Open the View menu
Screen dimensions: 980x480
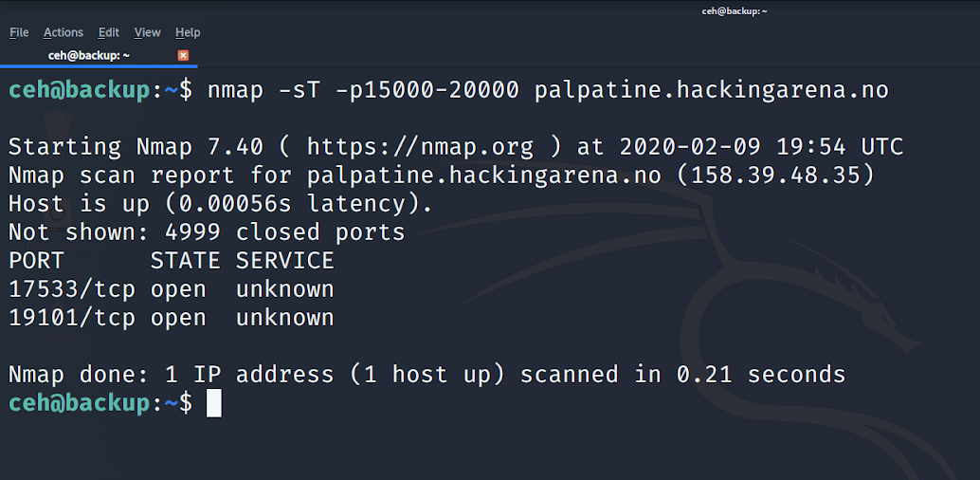(x=148, y=32)
